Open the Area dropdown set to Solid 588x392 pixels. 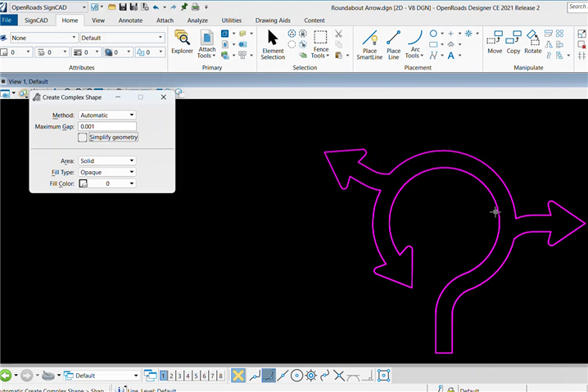pyautogui.click(x=106, y=161)
